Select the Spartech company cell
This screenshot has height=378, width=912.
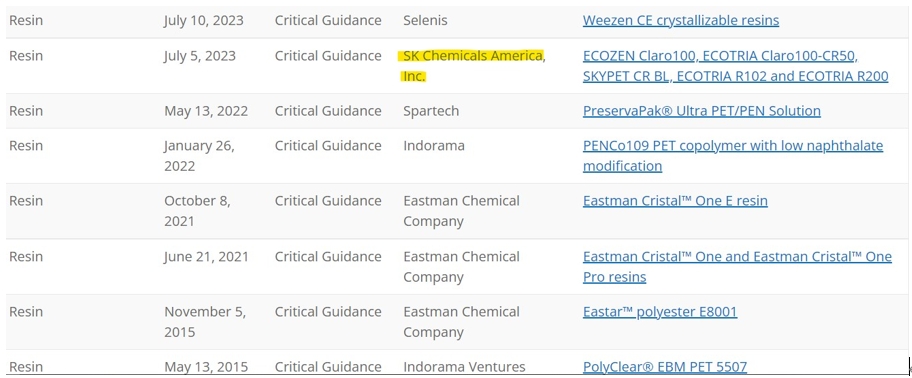(x=431, y=111)
